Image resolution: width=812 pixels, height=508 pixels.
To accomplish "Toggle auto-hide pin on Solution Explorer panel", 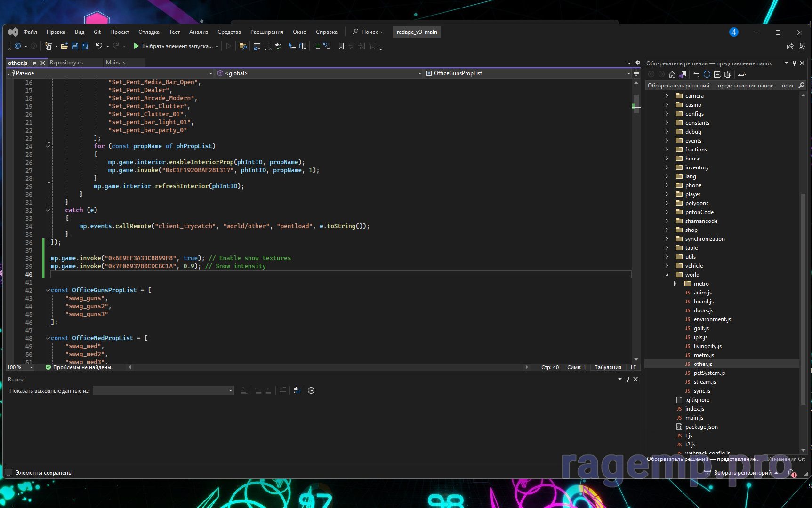I will (794, 63).
